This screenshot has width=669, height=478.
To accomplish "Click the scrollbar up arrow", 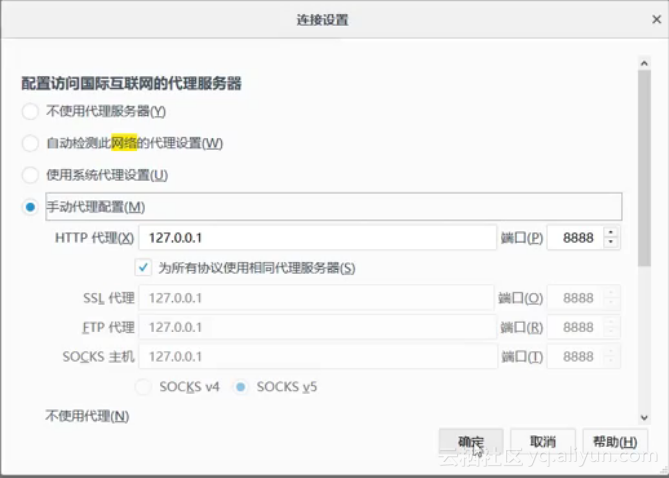I will [644, 63].
